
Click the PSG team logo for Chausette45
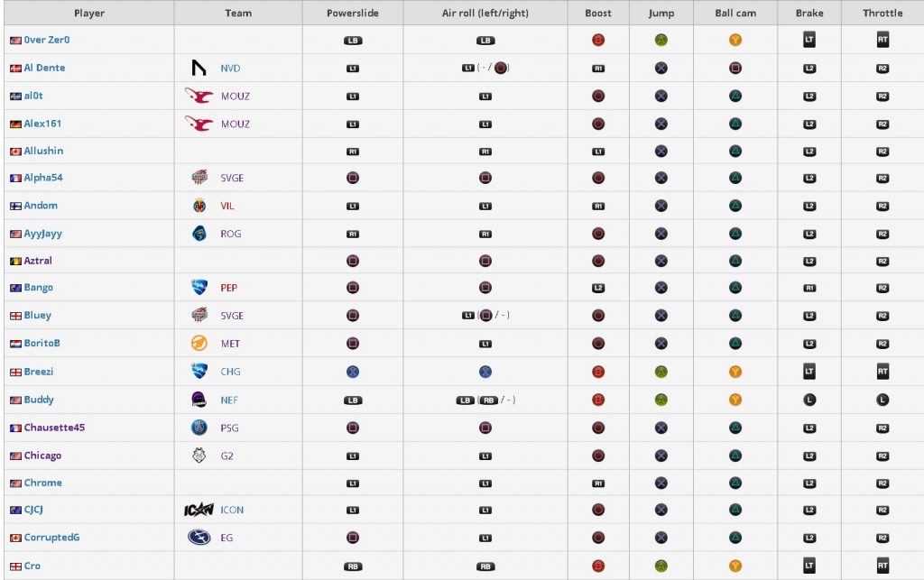point(199,428)
